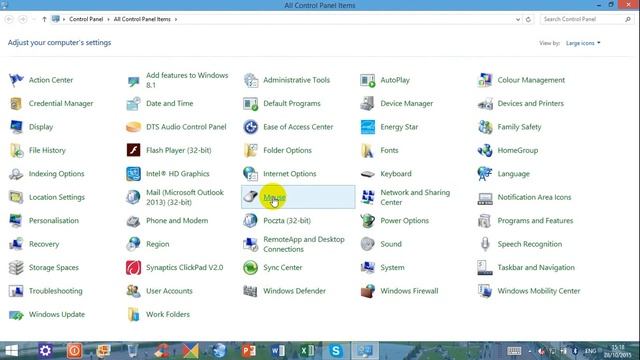Expand the chevron after Control Panel breadcrumb

tap(108, 19)
